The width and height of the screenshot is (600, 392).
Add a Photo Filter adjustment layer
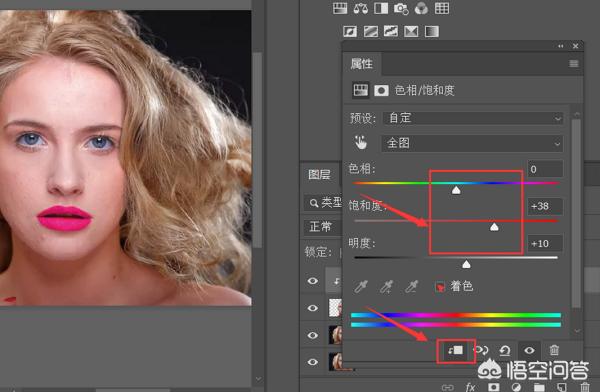click(x=401, y=8)
